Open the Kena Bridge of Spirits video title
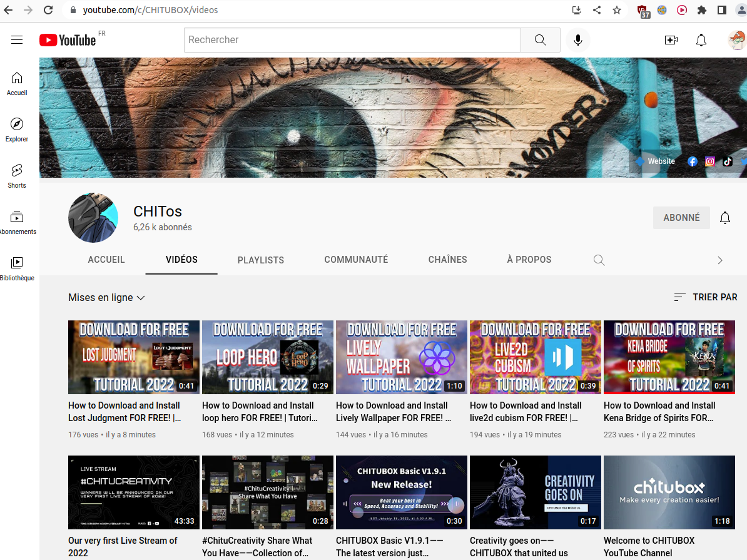The image size is (747, 560). click(659, 411)
